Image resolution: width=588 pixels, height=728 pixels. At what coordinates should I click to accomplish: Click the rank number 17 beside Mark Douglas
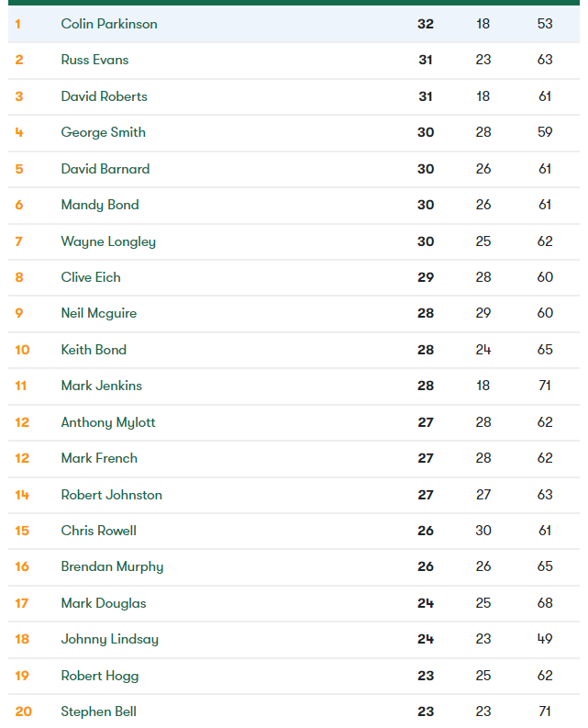pos(22,603)
